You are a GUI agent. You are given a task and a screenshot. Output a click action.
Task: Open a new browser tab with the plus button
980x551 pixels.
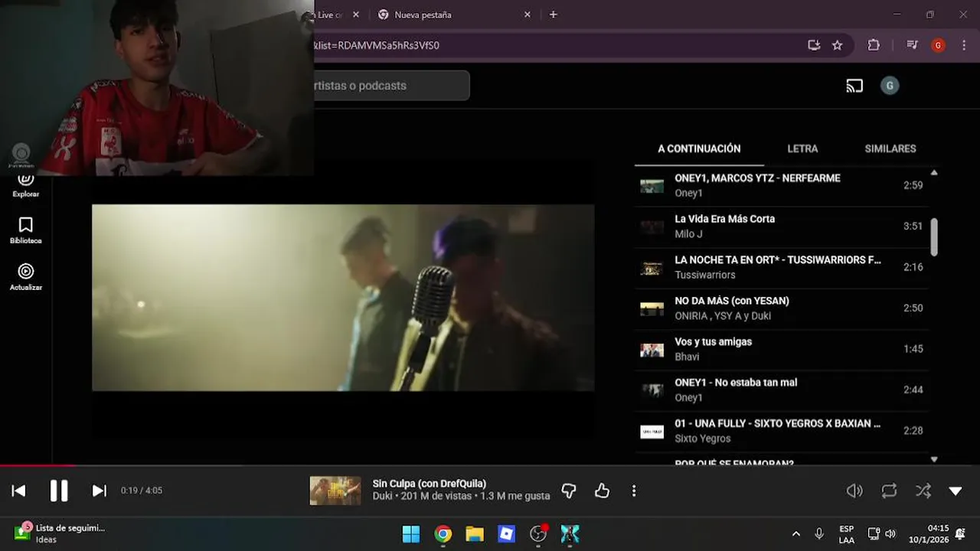click(553, 15)
